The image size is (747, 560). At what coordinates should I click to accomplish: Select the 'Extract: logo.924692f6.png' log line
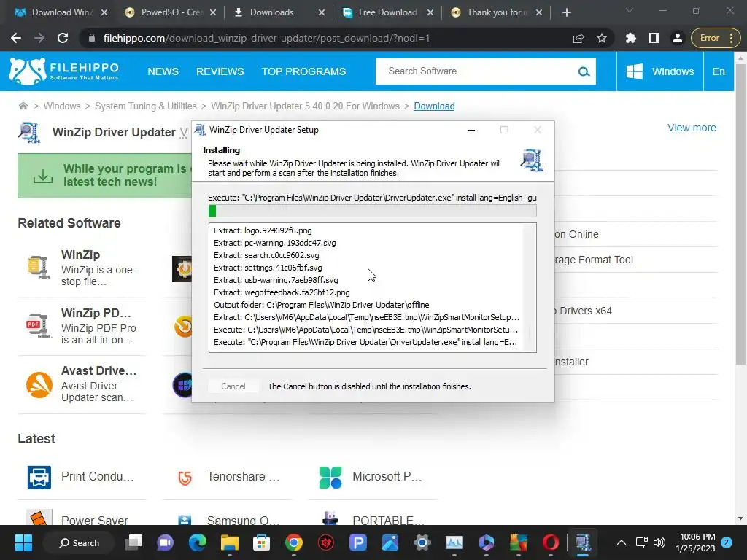263,230
